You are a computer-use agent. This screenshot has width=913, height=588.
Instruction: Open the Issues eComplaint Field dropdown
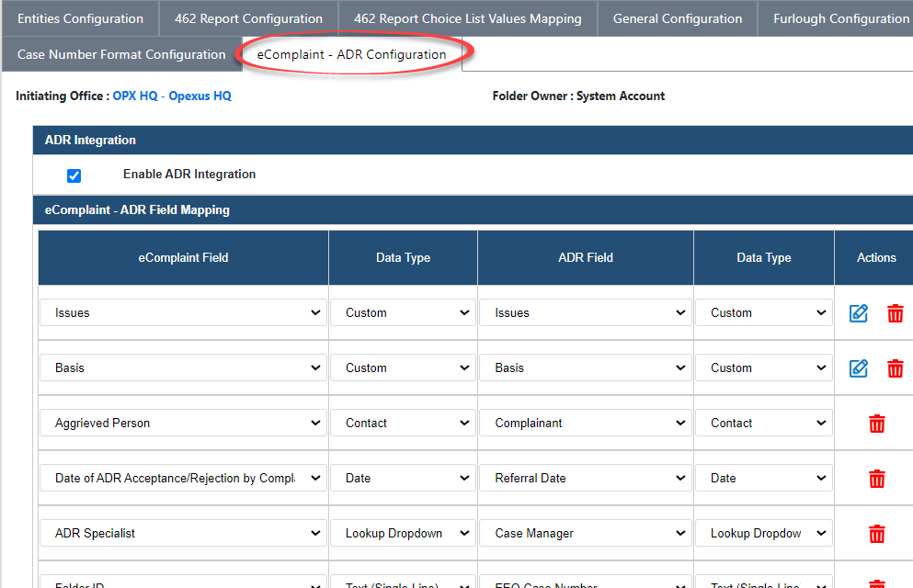click(x=183, y=312)
